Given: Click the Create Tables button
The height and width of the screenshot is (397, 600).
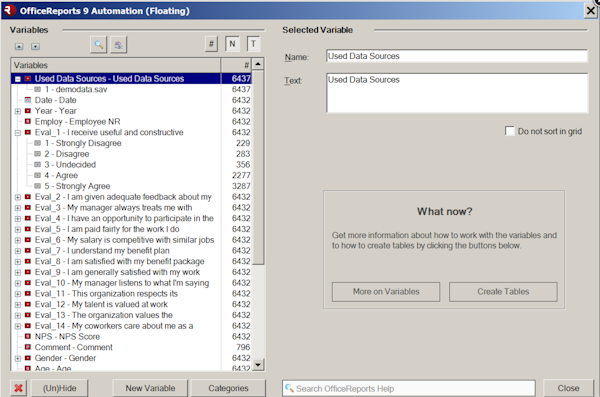Looking at the screenshot, I should click(503, 292).
